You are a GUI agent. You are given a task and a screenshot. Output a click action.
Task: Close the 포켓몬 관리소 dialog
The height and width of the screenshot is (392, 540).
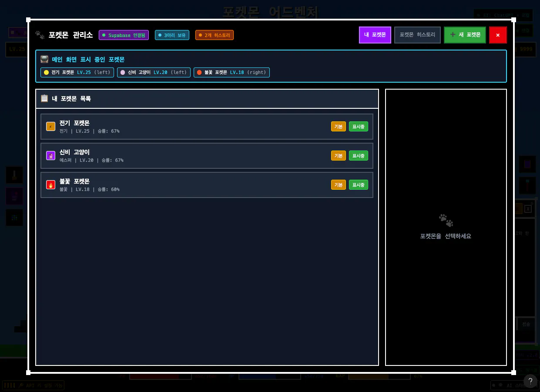click(498, 35)
